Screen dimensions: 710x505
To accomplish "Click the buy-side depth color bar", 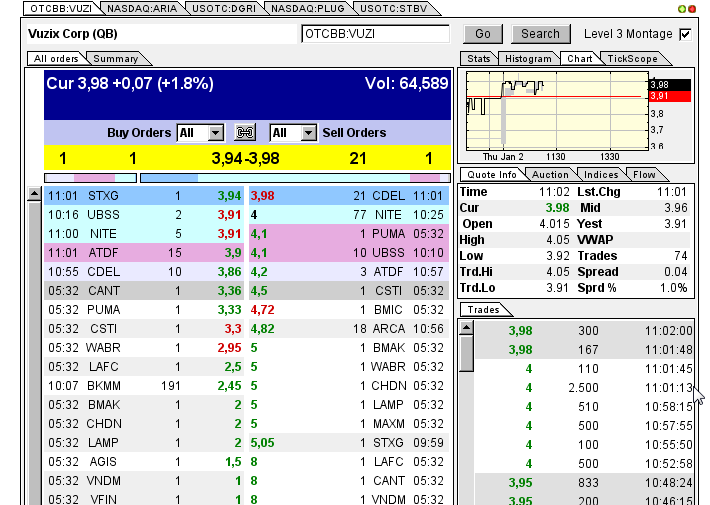I will [x=90, y=178].
